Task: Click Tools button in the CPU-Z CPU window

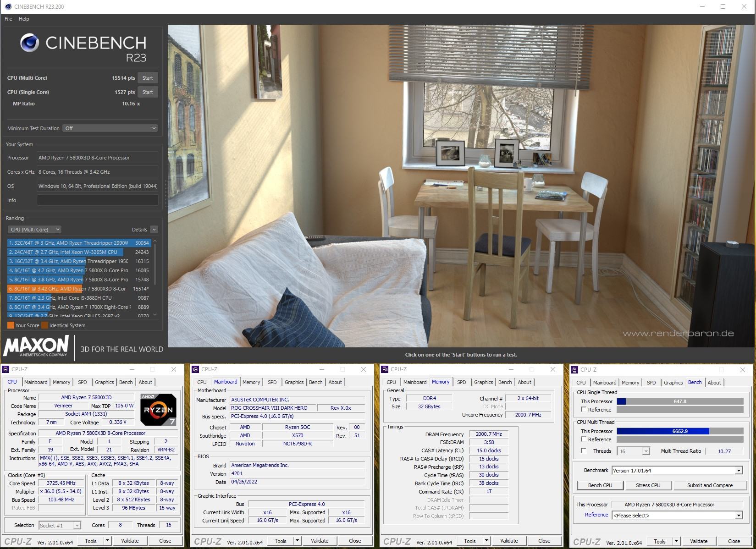Action: pyautogui.click(x=91, y=541)
